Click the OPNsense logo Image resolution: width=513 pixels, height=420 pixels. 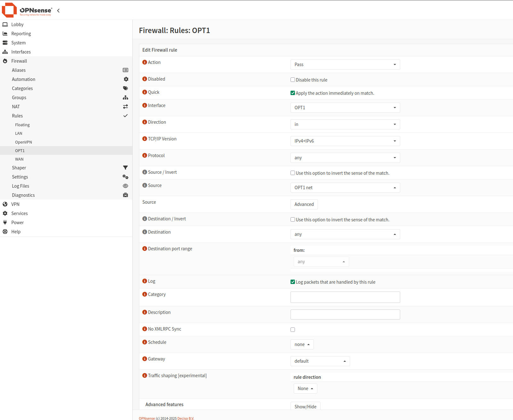click(27, 10)
